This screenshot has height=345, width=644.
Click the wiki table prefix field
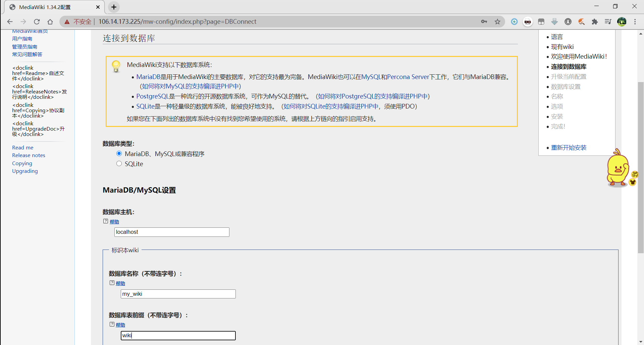(x=178, y=336)
